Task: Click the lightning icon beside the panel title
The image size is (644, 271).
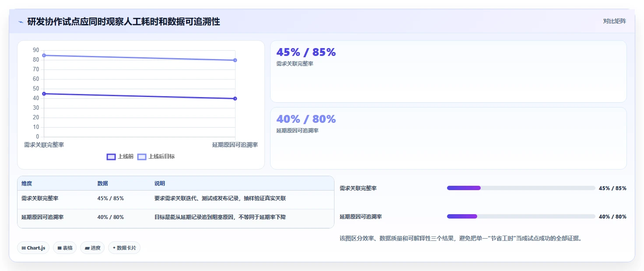Action: coord(21,22)
